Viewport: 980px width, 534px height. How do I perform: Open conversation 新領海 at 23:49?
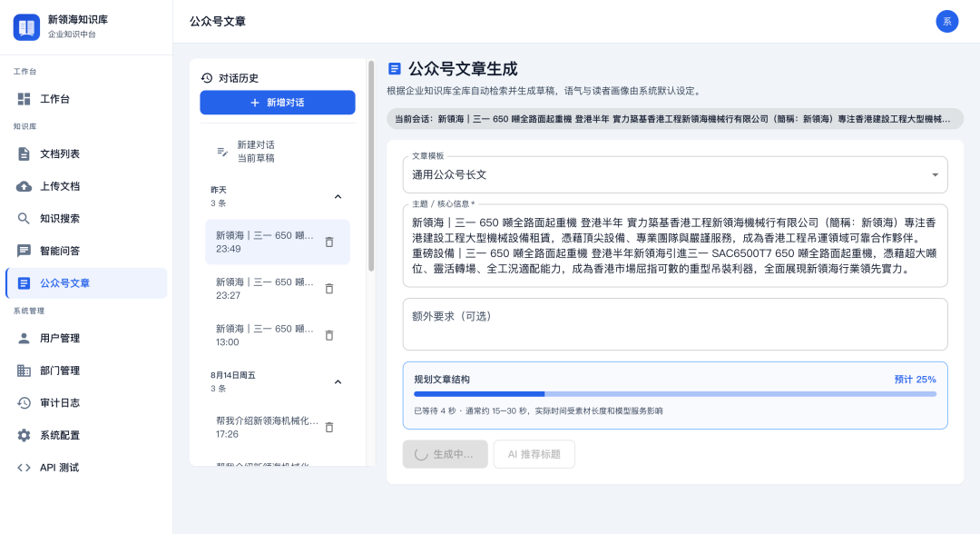point(278,242)
